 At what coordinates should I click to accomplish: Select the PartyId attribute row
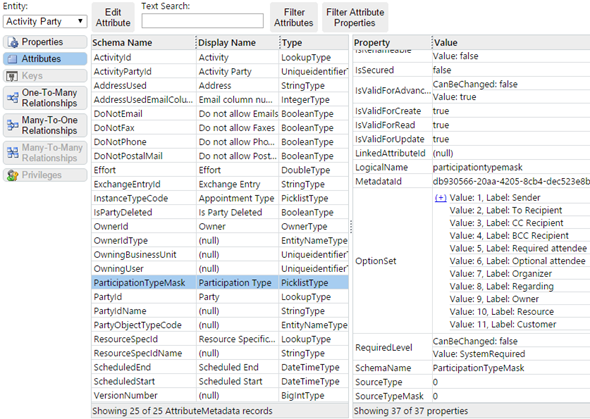point(220,297)
